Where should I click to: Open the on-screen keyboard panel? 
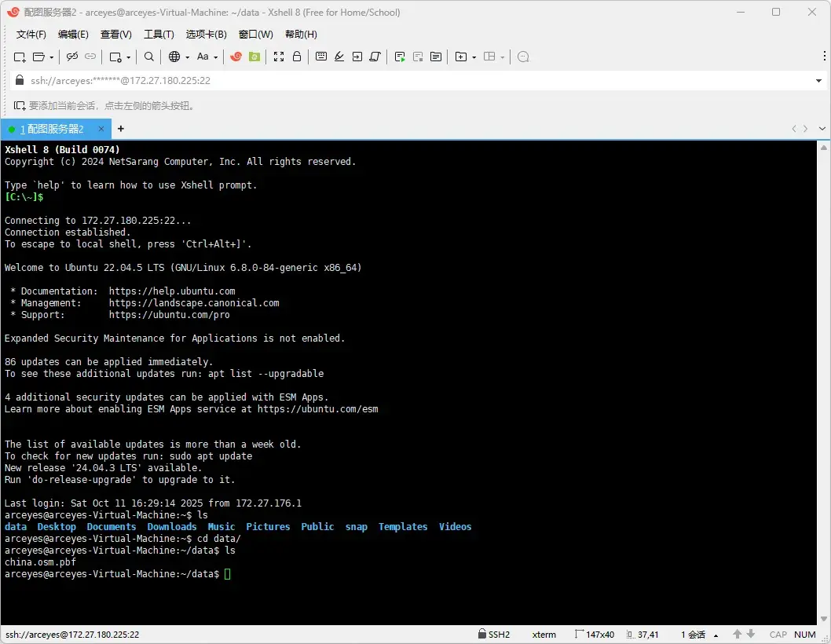[x=322, y=57]
